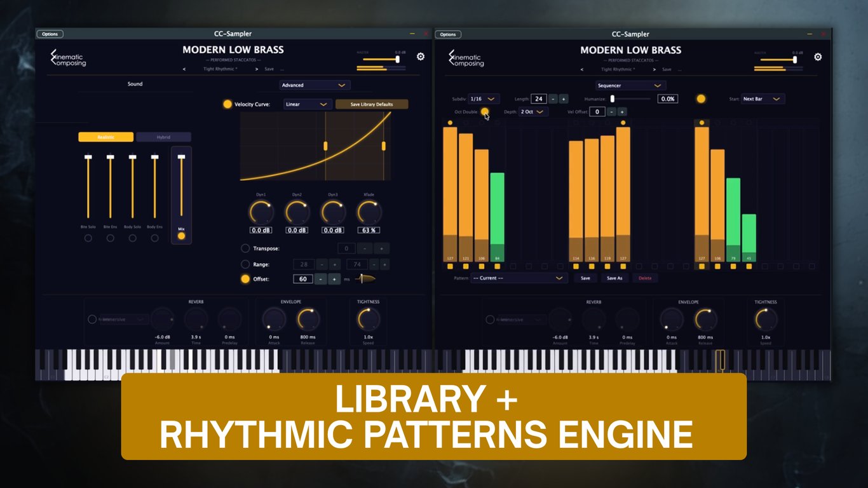Open the Options menu on the left window
868x488 pixels.
click(x=50, y=34)
